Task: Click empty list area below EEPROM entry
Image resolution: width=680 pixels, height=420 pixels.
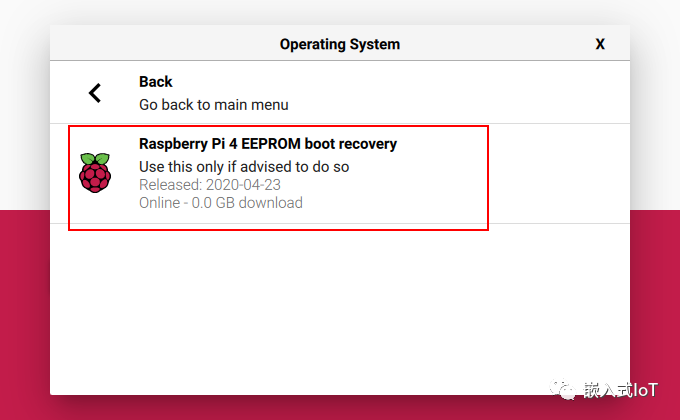Action: (x=340, y=300)
